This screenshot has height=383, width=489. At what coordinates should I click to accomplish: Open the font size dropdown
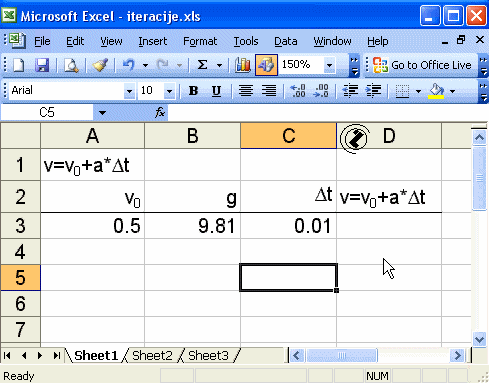(169, 91)
